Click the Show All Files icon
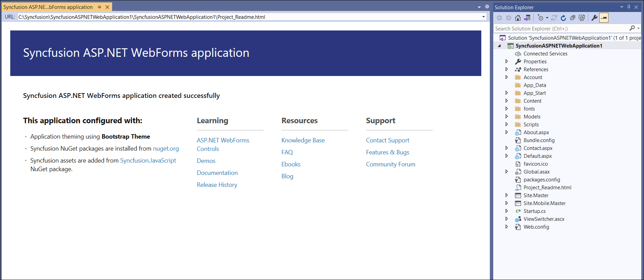The image size is (644, 280). pos(582,18)
